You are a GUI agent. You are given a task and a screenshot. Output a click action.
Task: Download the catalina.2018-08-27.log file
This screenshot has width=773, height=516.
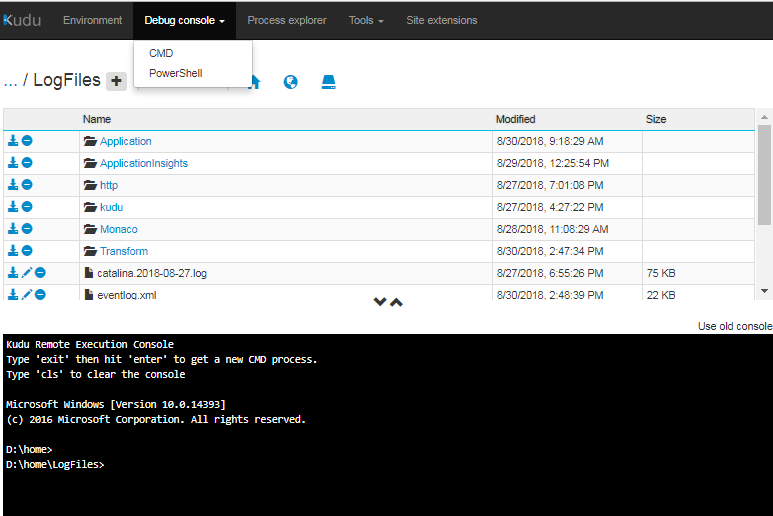13,273
